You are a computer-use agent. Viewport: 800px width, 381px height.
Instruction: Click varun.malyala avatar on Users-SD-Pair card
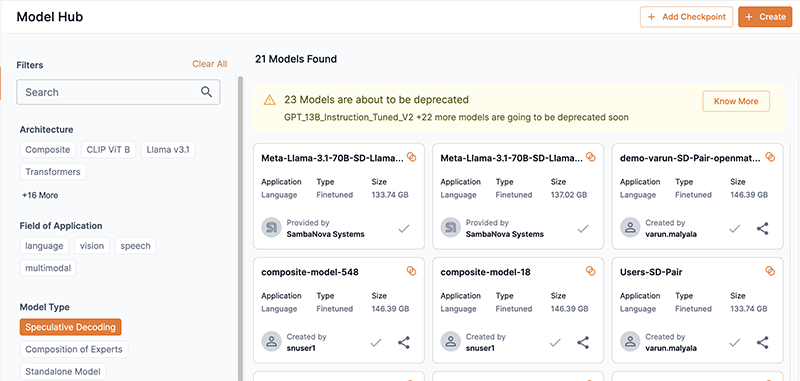click(631, 342)
